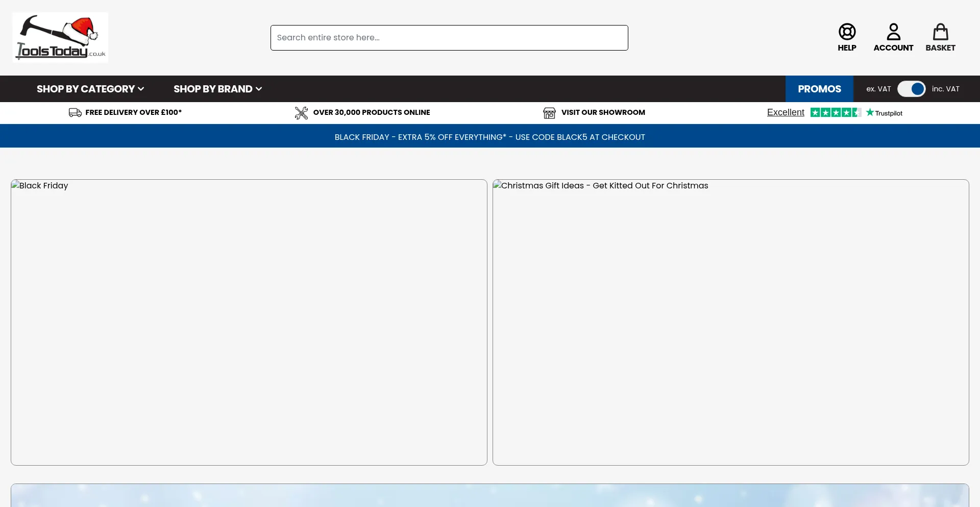Click the Excellent Trustpilot link
The width and height of the screenshot is (980, 507).
786,112
